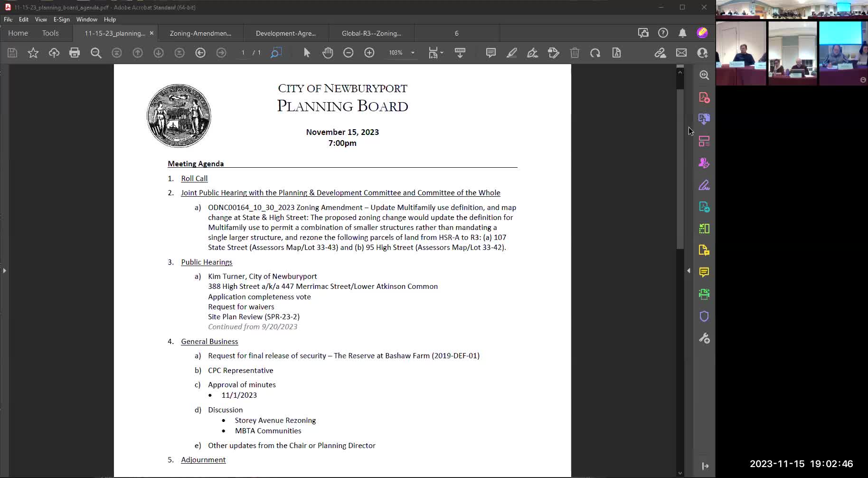The image size is (868, 478).
Task: Switch to the Global-R3--Zoning... document tab
Action: click(x=371, y=33)
